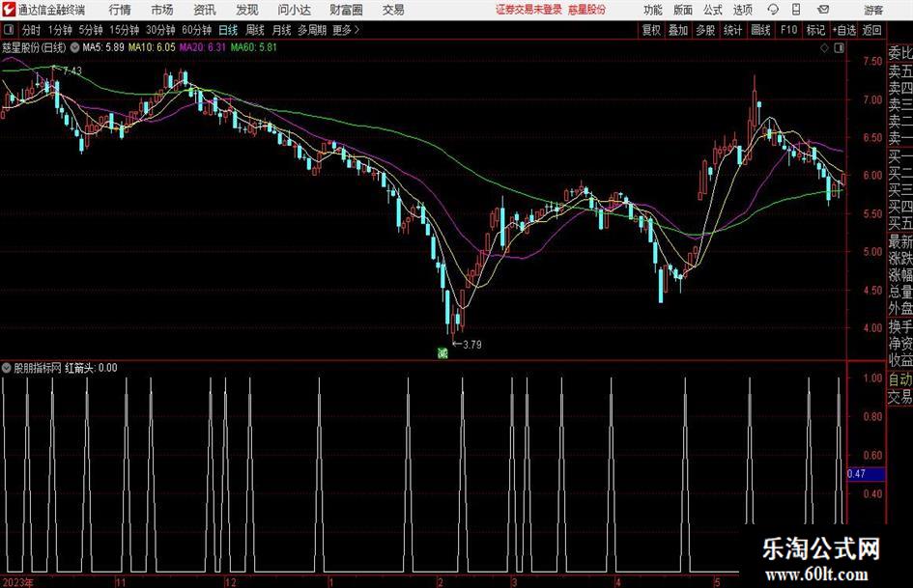Click the 7.43 high price label
Image resolution: width=913 pixels, height=588 pixels.
point(72,71)
